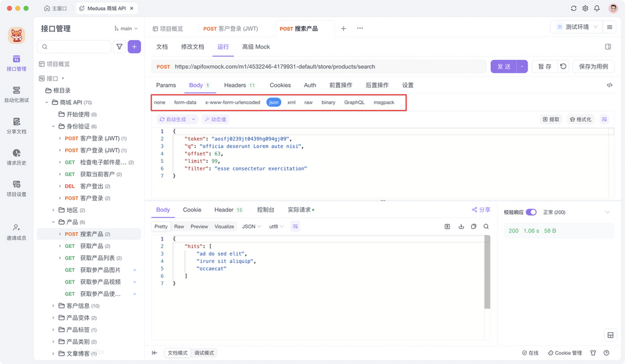Copy the response body icon
The image size is (625, 364).
[474, 227]
